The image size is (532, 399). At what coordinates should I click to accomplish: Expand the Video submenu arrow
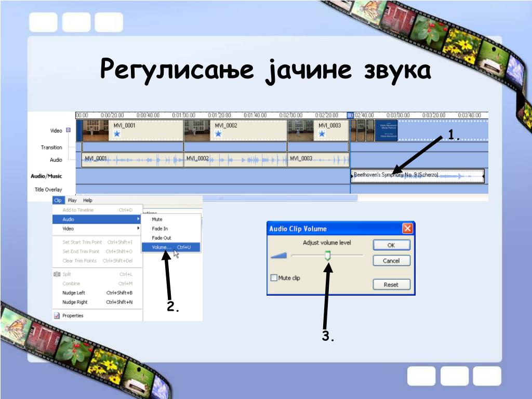138,229
